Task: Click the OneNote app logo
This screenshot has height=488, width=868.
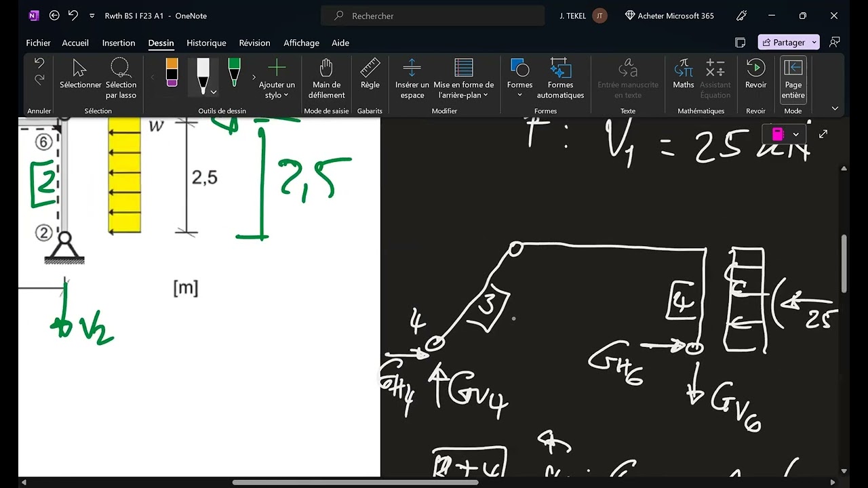Action: [x=35, y=16]
